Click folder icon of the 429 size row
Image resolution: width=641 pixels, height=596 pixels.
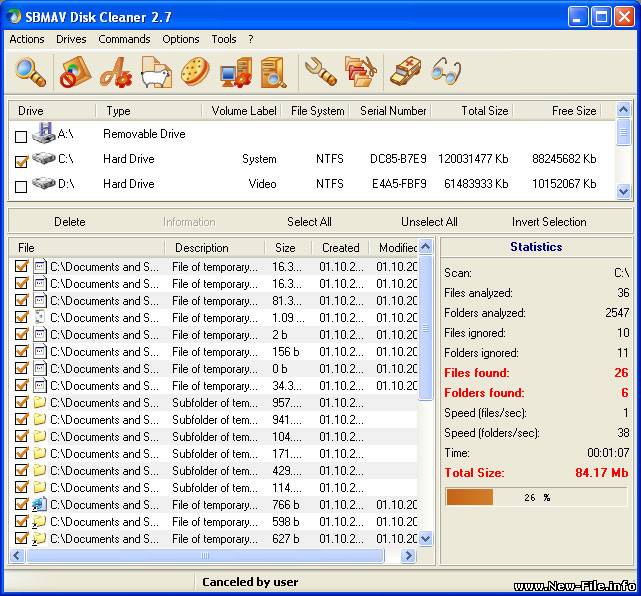(40, 470)
